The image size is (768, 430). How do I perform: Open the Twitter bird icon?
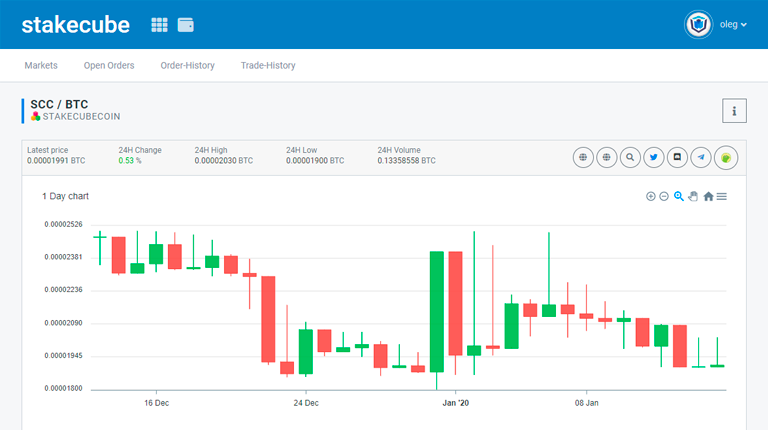(653, 158)
